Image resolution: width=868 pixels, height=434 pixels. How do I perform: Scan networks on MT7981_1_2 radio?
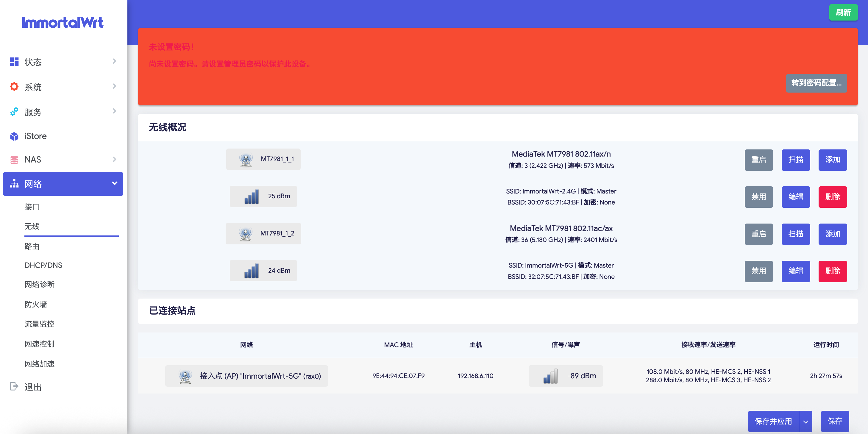(796, 234)
